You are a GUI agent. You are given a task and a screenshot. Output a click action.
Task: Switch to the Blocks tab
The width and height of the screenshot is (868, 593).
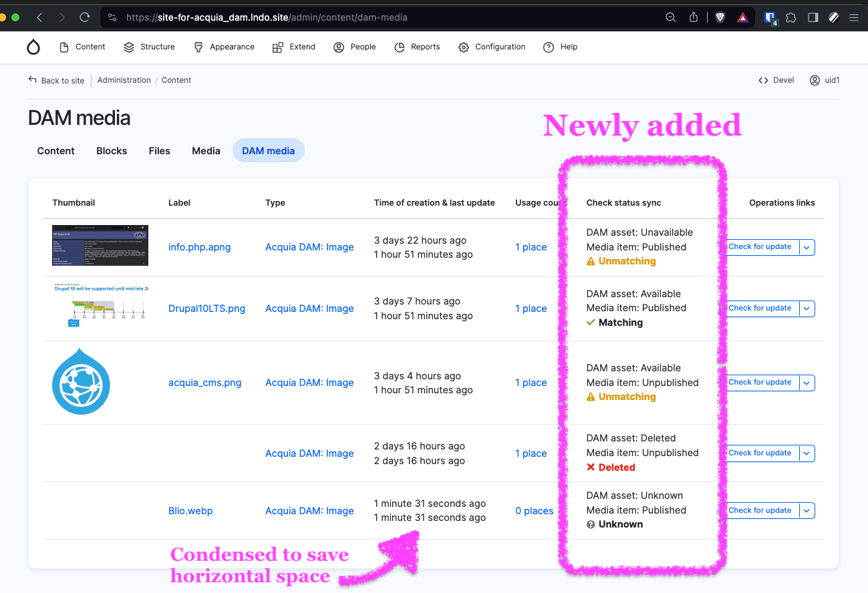[x=112, y=151]
